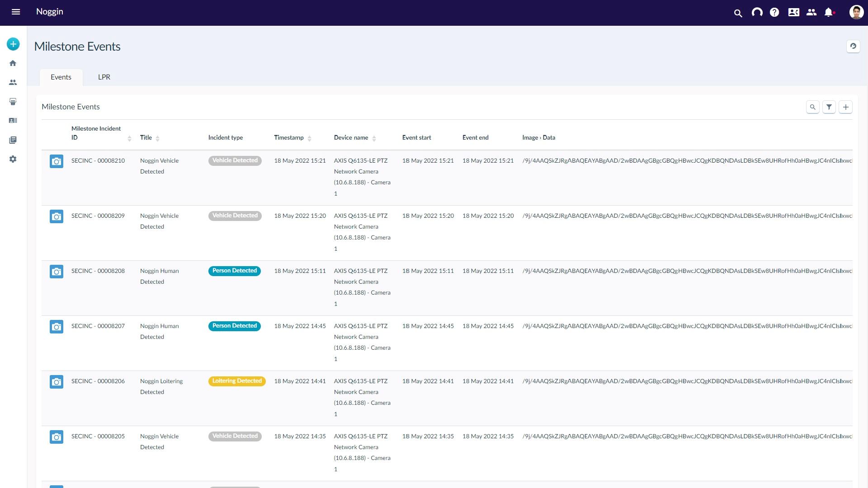Sort by Milestone Incident ID column arrows
The image size is (868, 488).
click(x=129, y=138)
